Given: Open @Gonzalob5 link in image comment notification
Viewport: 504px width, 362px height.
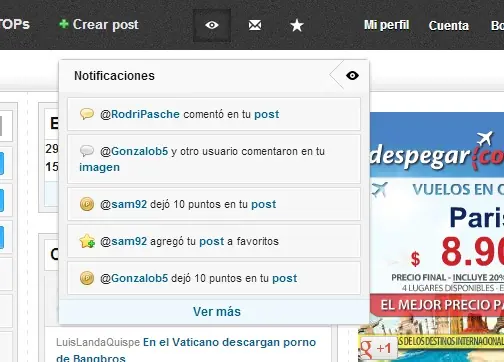Looking at the screenshot, I should tap(134, 151).
